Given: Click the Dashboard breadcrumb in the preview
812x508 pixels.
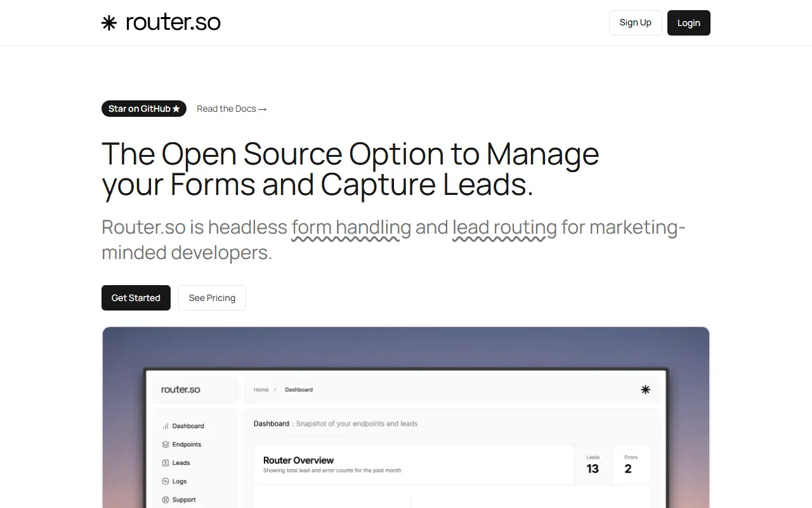Looking at the screenshot, I should (299, 390).
